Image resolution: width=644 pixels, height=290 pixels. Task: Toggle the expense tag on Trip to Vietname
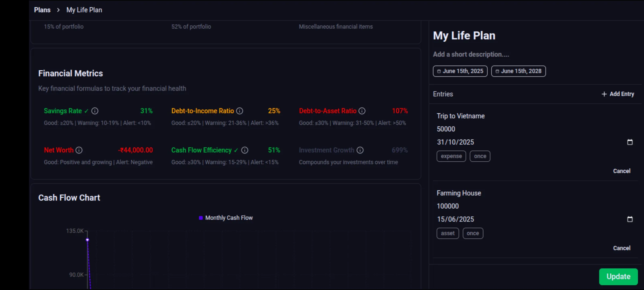[x=451, y=156]
